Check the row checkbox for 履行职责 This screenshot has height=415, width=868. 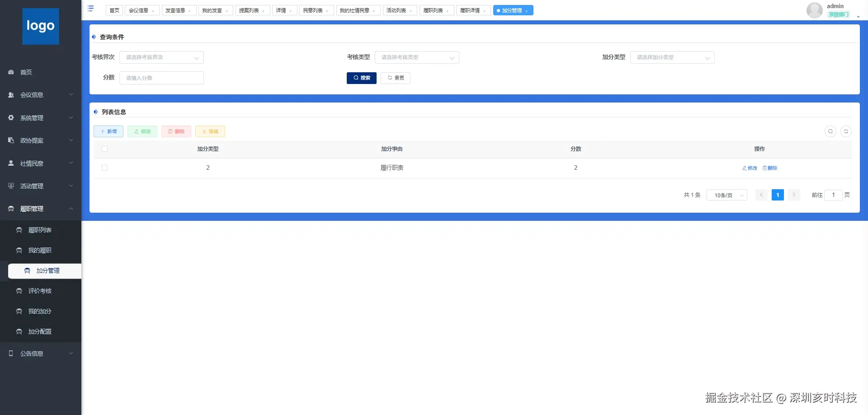coord(104,168)
